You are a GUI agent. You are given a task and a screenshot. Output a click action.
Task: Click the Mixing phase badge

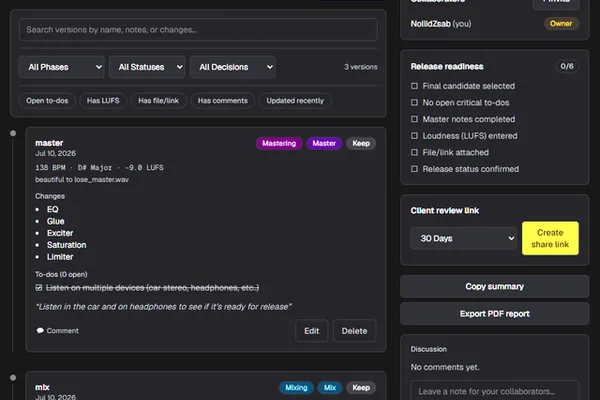296,387
